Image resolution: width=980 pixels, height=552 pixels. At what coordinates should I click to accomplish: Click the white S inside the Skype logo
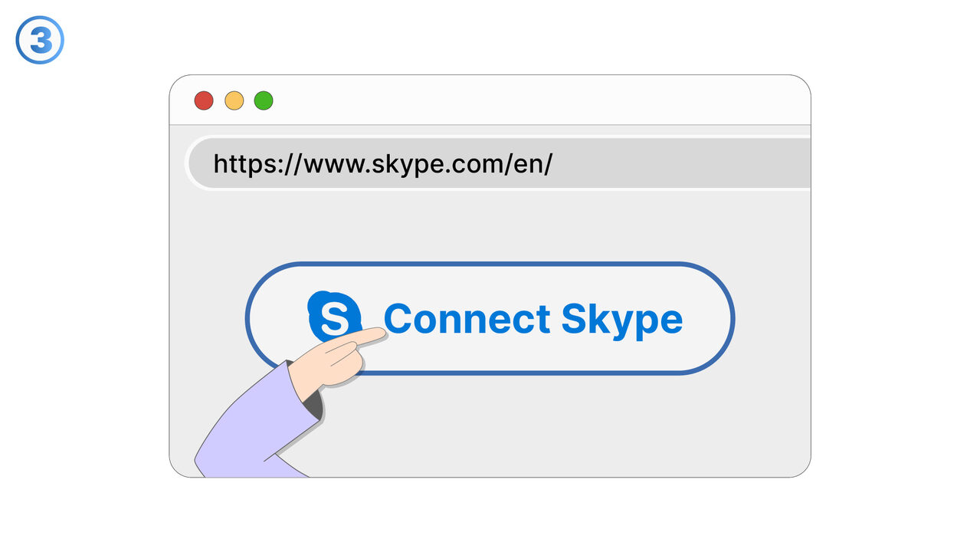334,319
